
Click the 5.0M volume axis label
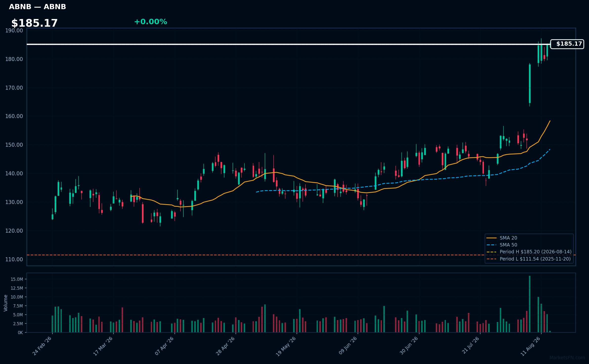click(x=18, y=315)
